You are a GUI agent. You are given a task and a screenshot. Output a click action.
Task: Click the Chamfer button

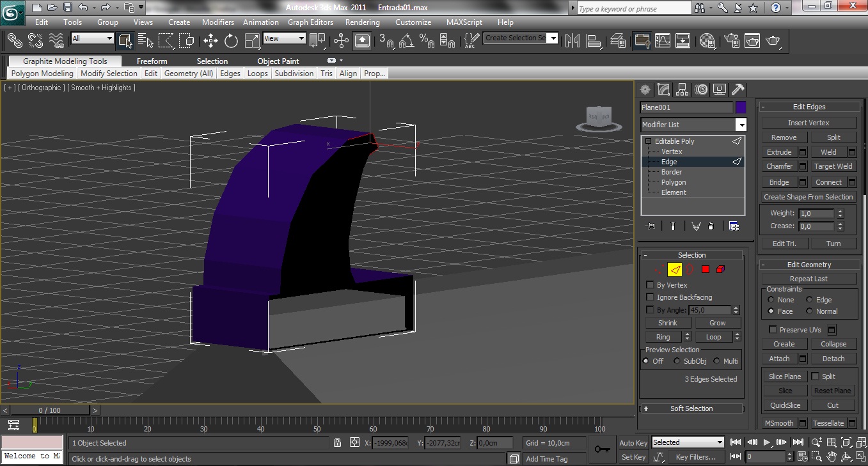(779, 166)
